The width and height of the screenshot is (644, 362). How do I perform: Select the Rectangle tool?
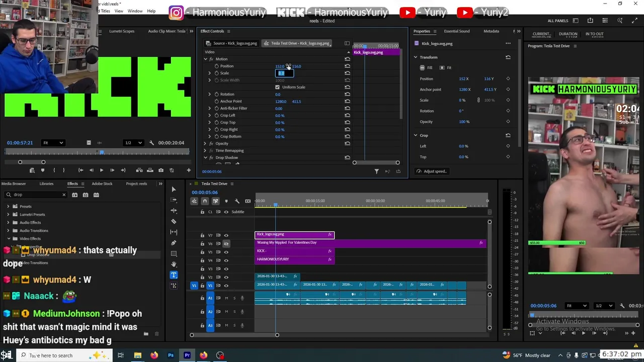coord(174,253)
